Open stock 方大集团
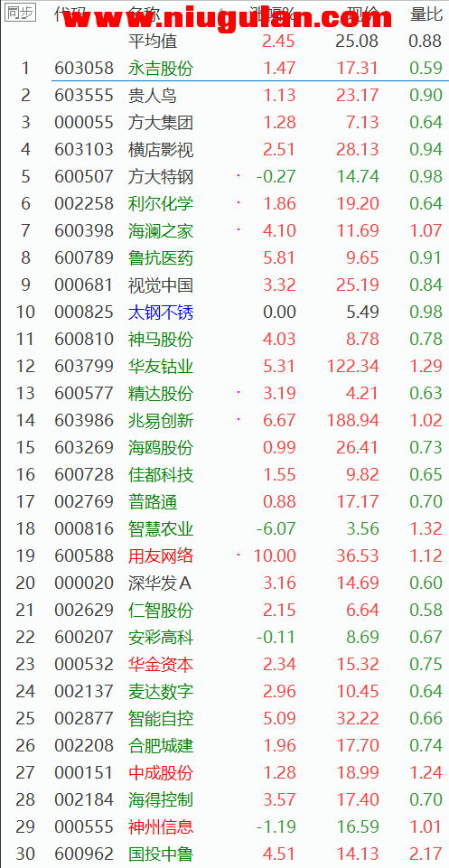This screenshot has height=868, width=449. coord(161,122)
